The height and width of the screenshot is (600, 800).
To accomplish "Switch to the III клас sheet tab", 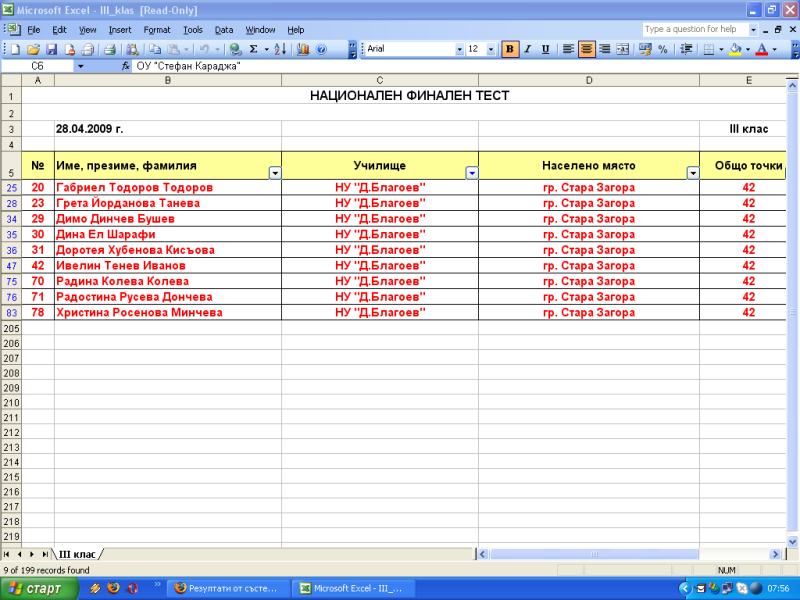I will pos(78,553).
